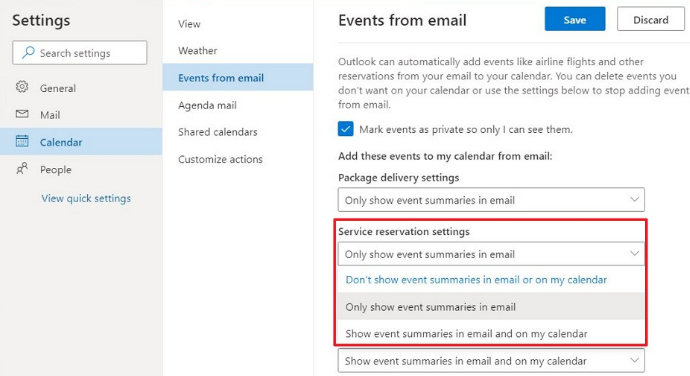This screenshot has height=376, width=690.
Task: Click the Calendar grid icon
Action: (22, 141)
